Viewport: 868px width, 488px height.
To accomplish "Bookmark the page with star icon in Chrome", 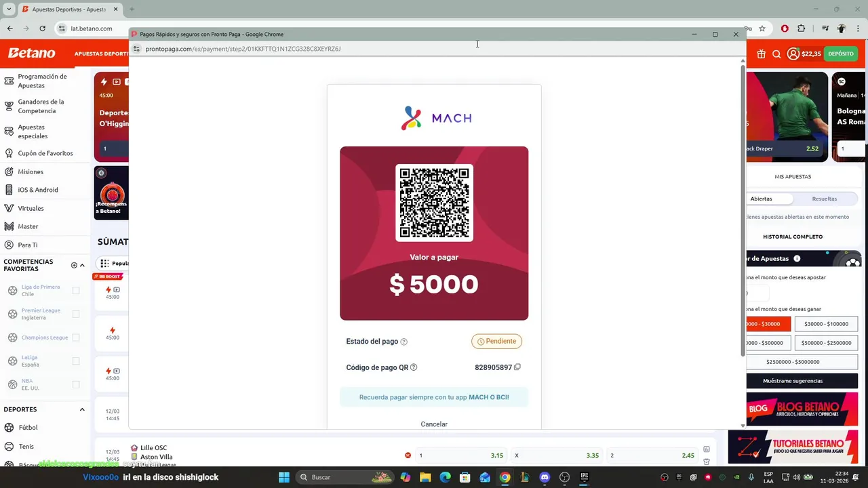I will point(762,28).
